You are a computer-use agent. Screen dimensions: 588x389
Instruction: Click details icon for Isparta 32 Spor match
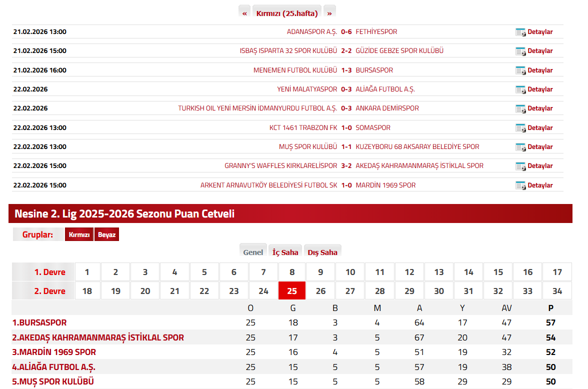pyautogui.click(x=520, y=51)
